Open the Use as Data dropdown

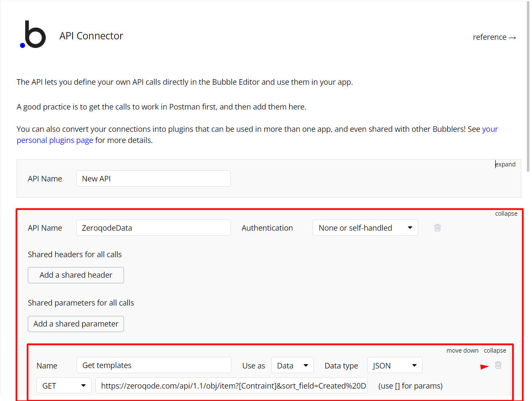coord(293,365)
